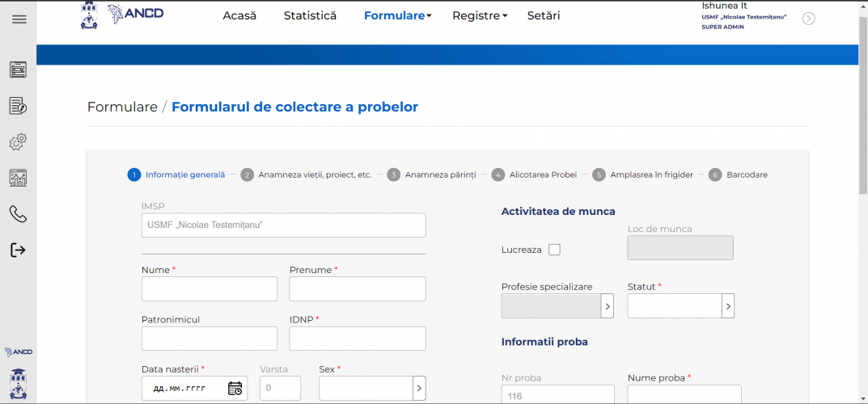Open the Formulare dropdown menu
The height and width of the screenshot is (404, 868).
coord(397,16)
